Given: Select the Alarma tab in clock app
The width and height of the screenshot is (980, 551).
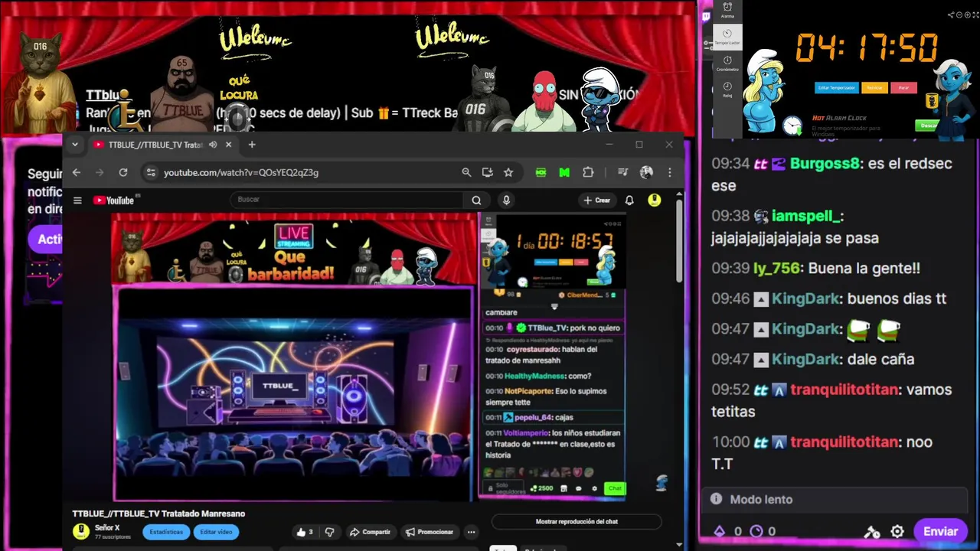Looking at the screenshot, I should 727,10.
